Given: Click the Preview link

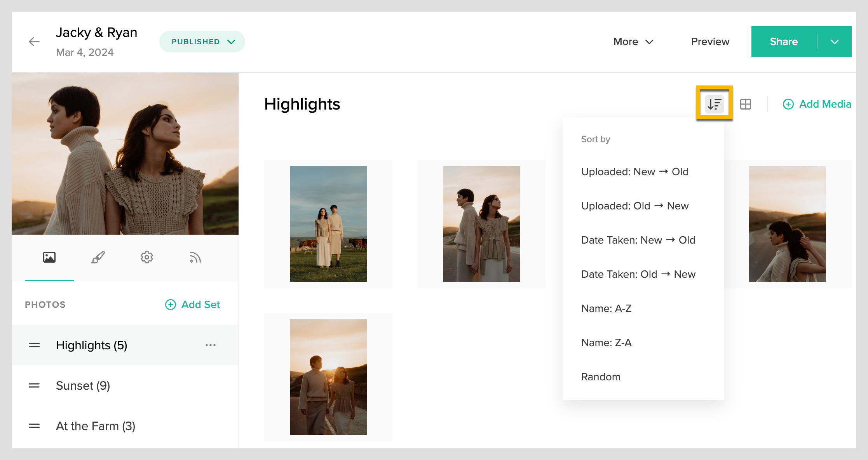Looking at the screenshot, I should pyautogui.click(x=710, y=42).
